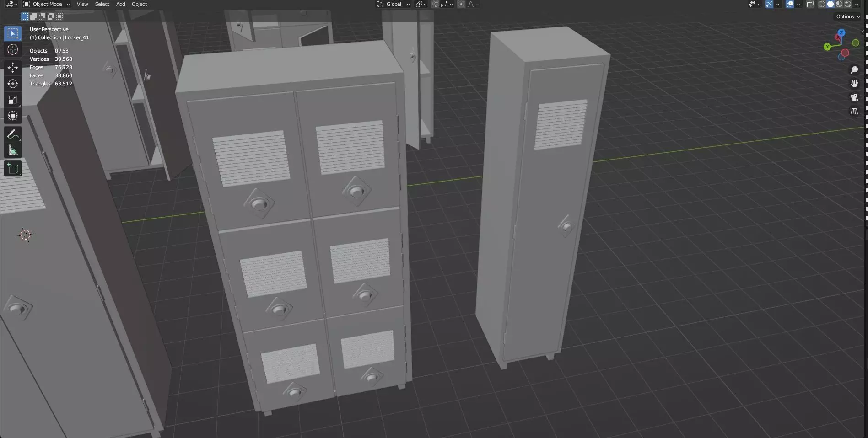Click the Z axis on navigation gizmo

(841, 33)
